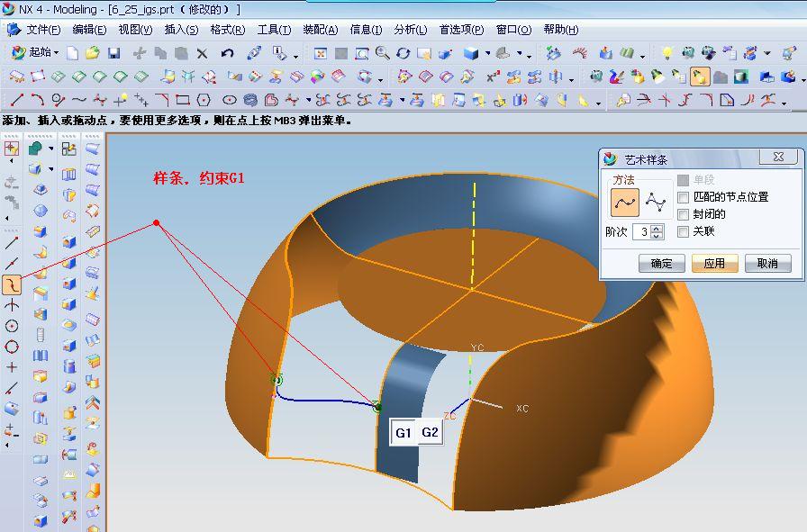
Task: Check the 关联 checkbox
Action: (683, 231)
